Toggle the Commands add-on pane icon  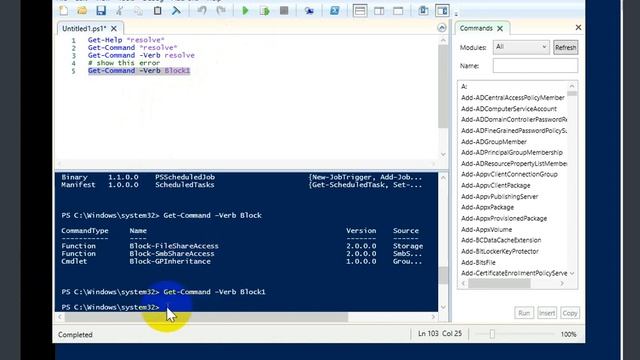pyautogui.click(x=442, y=10)
